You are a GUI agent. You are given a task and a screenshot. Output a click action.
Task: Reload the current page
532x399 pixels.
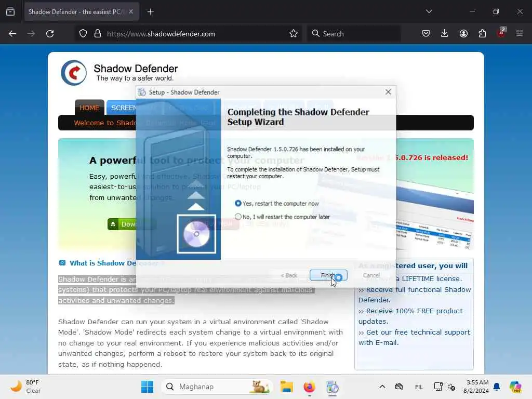(50, 34)
